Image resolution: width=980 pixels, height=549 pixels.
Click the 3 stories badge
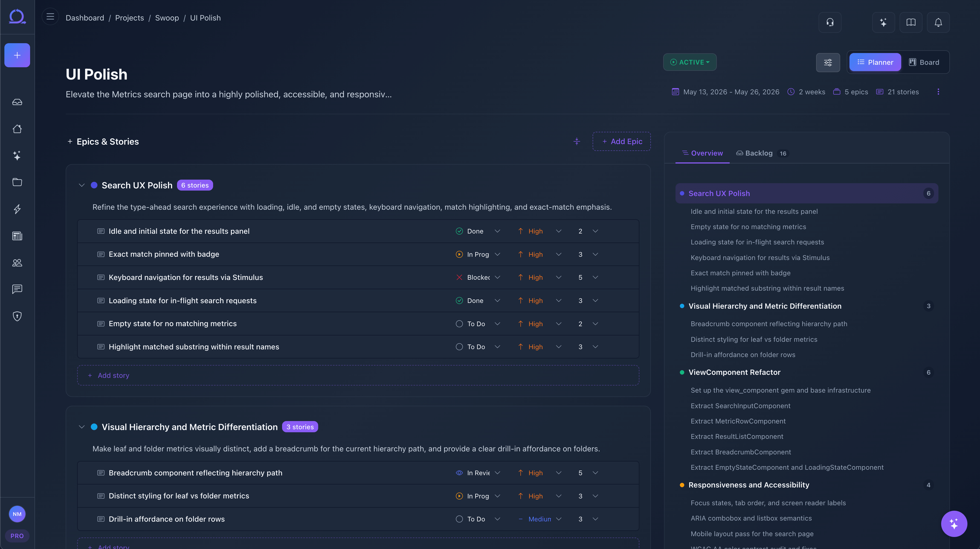coord(300,427)
